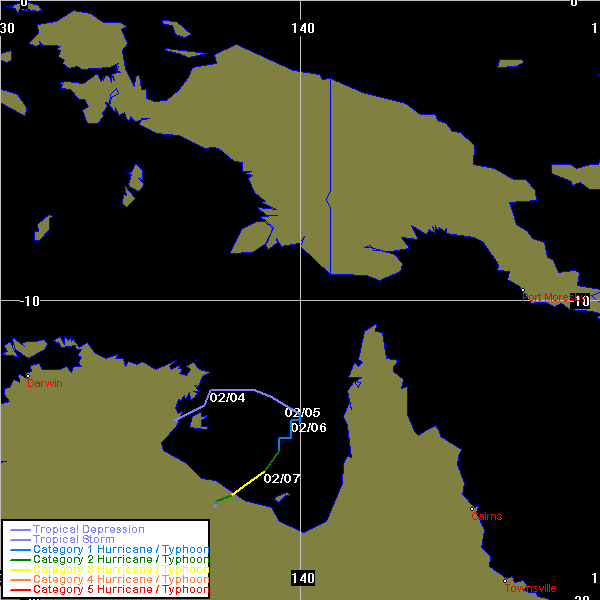Select the 140 longitude label at bottom
Image resolution: width=600 pixels, height=600 pixels.
click(x=302, y=578)
